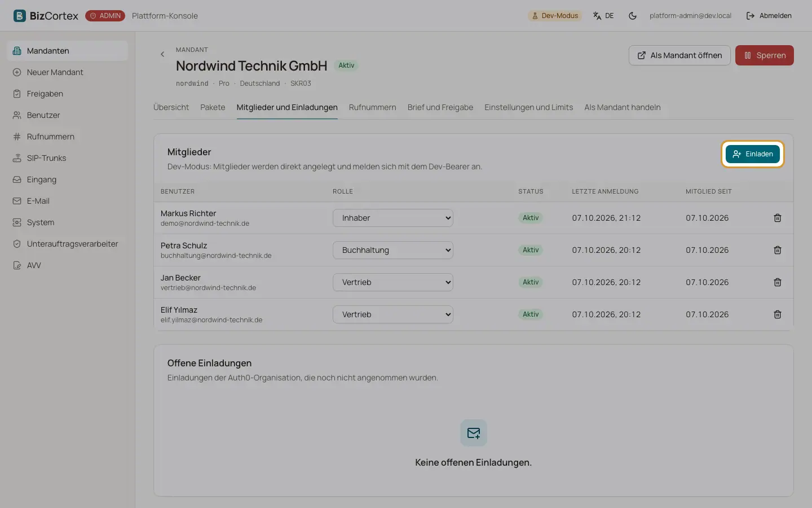The width and height of the screenshot is (812, 508).
Task: Click the Dev-Modus badge
Action: point(555,16)
